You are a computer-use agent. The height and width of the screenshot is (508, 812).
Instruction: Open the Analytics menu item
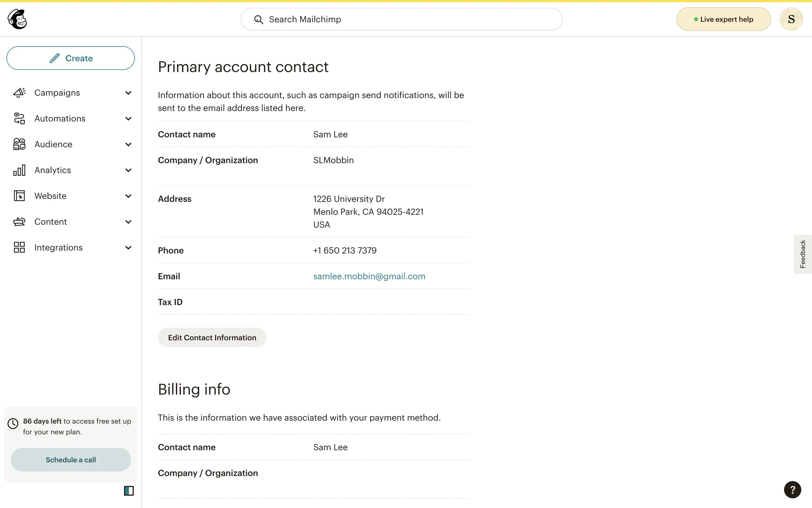(52, 170)
